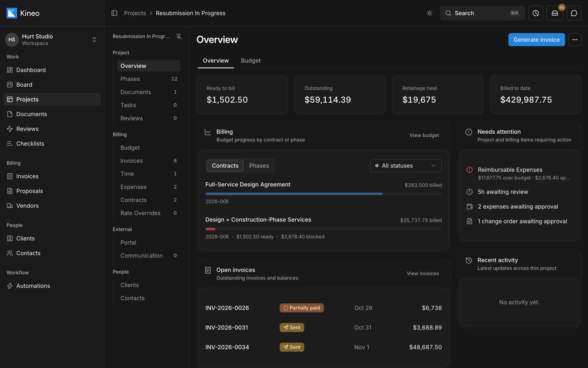Screen dimensions: 588x368
Task: Toggle the sidebar panel icon
Action: [x=114, y=13]
